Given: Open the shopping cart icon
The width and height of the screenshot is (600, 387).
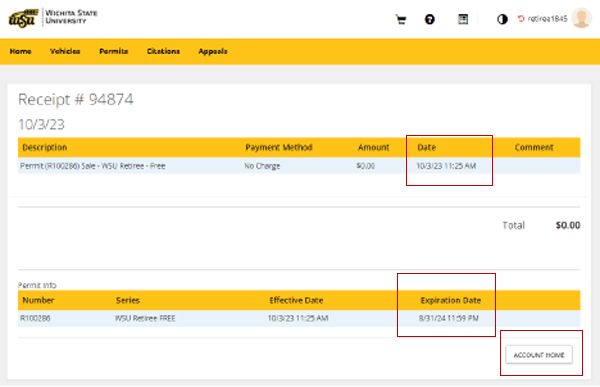Looking at the screenshot, I should point(401,19).
